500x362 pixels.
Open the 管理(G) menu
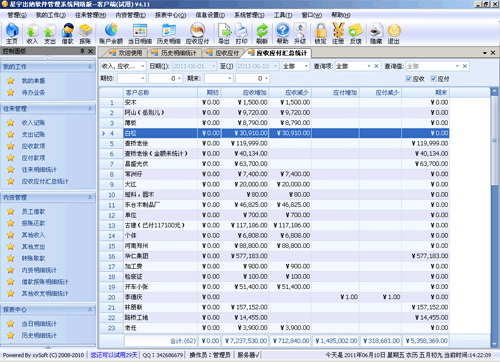click(x=17, y=15)
